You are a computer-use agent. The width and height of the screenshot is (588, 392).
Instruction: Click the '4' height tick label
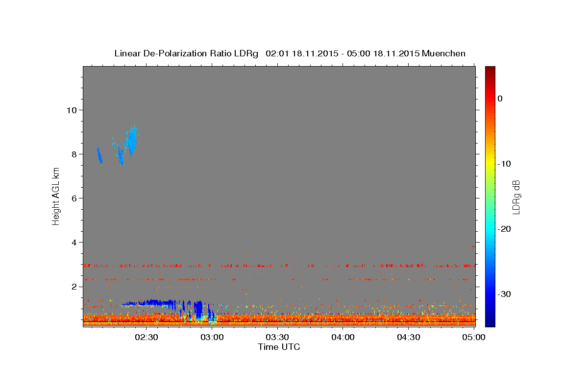coord(74,242)
